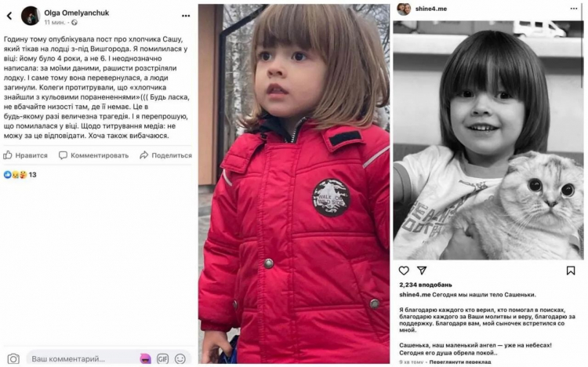
Task: Like the Instagram post with heart icon
Action: (x=404, y=271)
